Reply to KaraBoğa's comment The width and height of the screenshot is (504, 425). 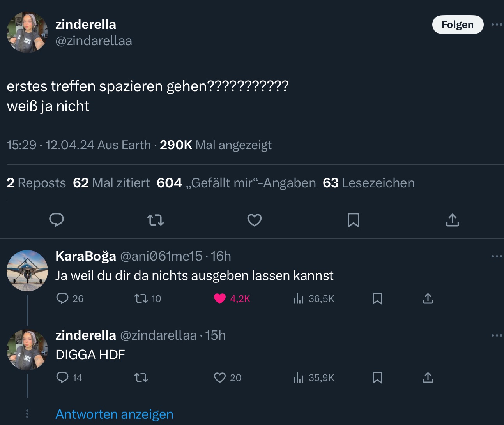pyautogui.click(x=62, y=298)
